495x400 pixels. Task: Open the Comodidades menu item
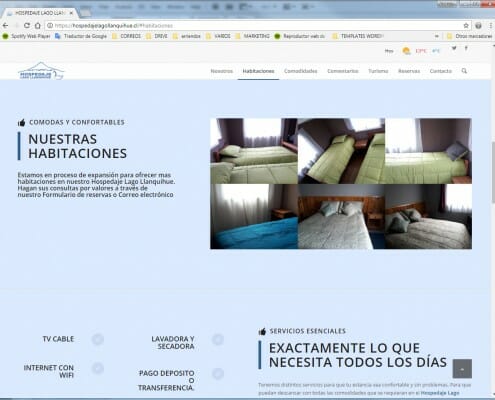click(301, 71)
